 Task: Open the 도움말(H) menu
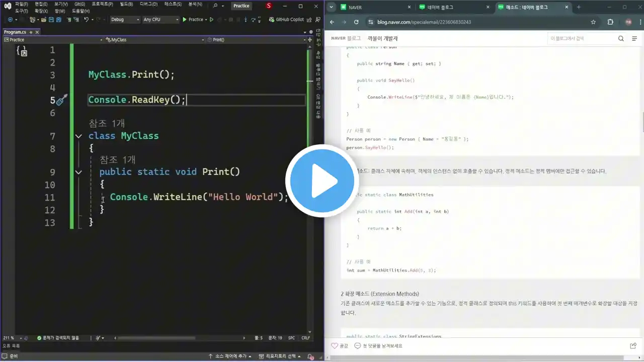(x=80, y=11)
